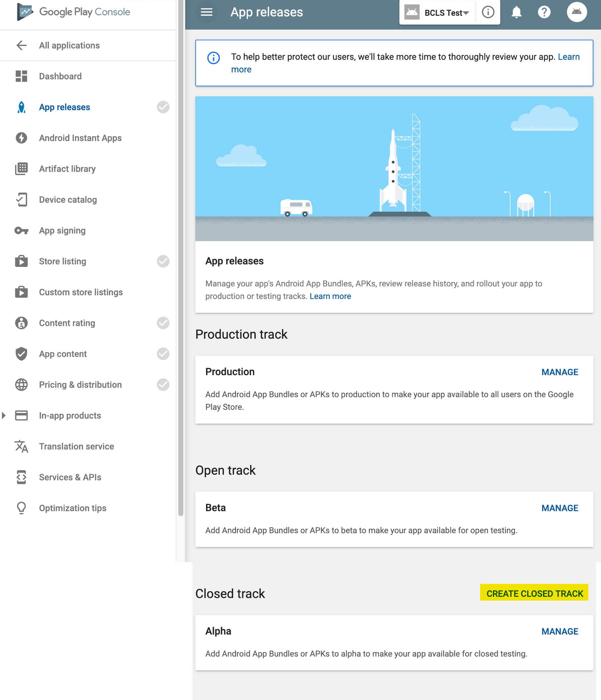The width and height of the screenshot is (601, 700).
Task: Click the Closed track heading
Action: pos(230,594)
